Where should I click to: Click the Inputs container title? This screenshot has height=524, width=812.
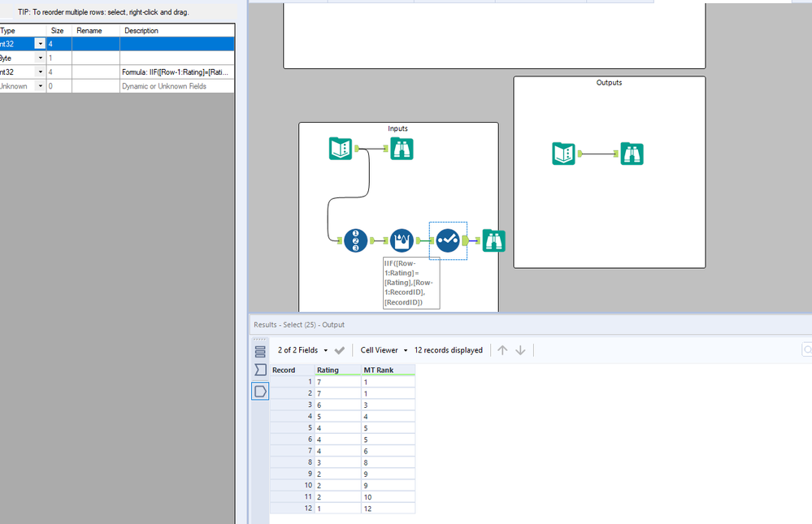397,128
